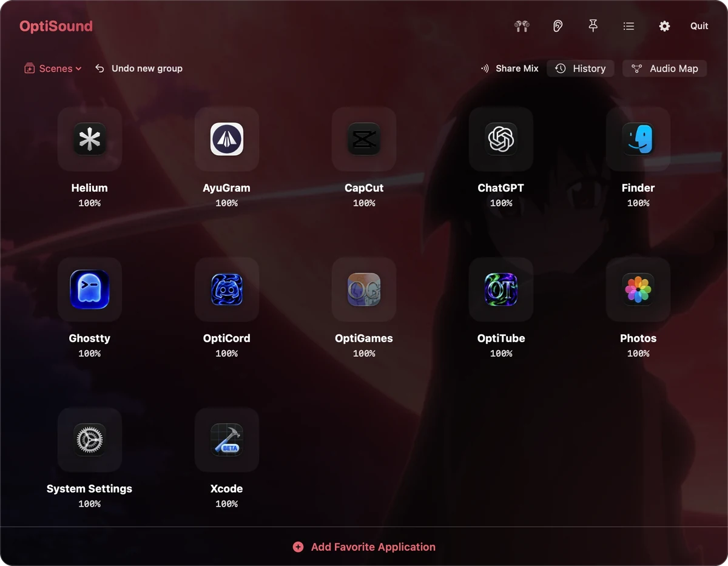Click OptiTube's 100% volume value
The height and width of the screenshot is (566, 728).
point(501,354)
